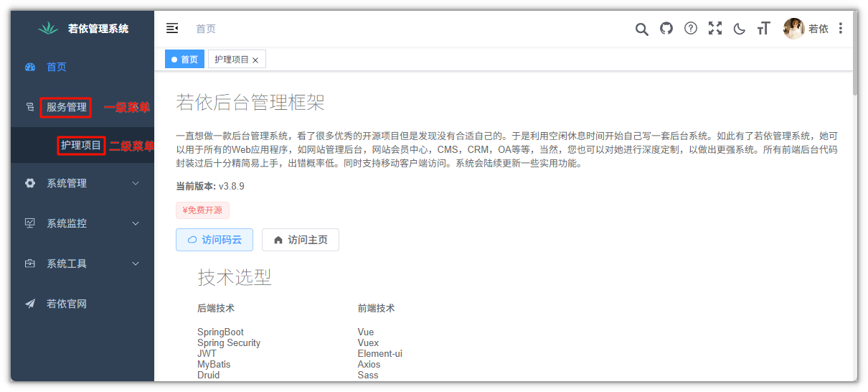Collapse the 服务管理 sidebar menu
This screenshot has width=868, height=392.
click(x=82, y=107)
